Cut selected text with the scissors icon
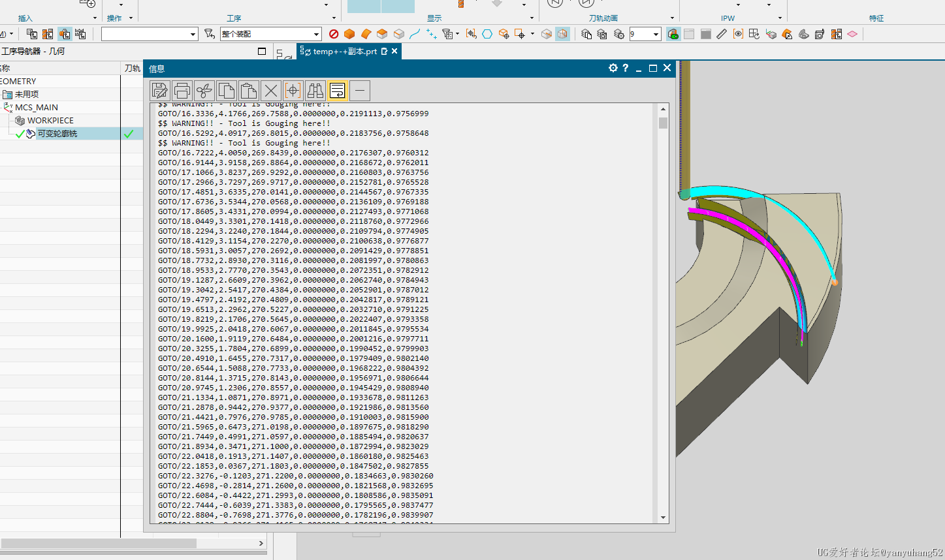Image resolution: width=945 pixels, height=560 pixels. coord(204,91)
